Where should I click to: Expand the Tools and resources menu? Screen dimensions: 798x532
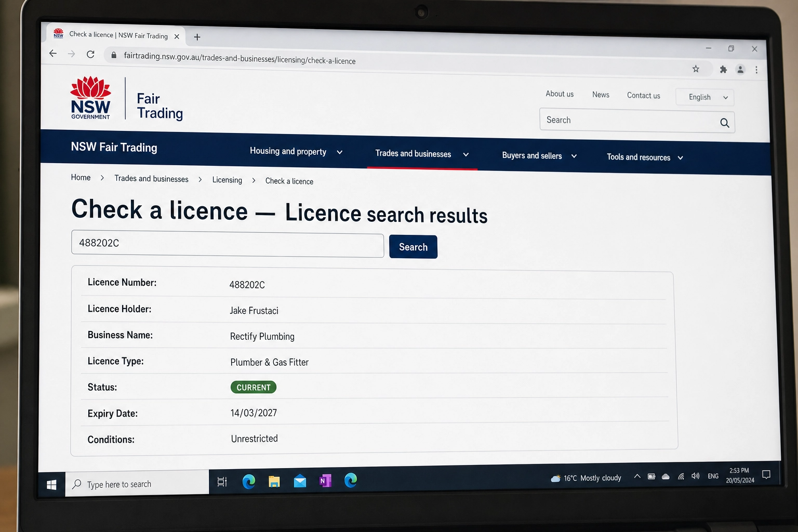tap(645, 157)
